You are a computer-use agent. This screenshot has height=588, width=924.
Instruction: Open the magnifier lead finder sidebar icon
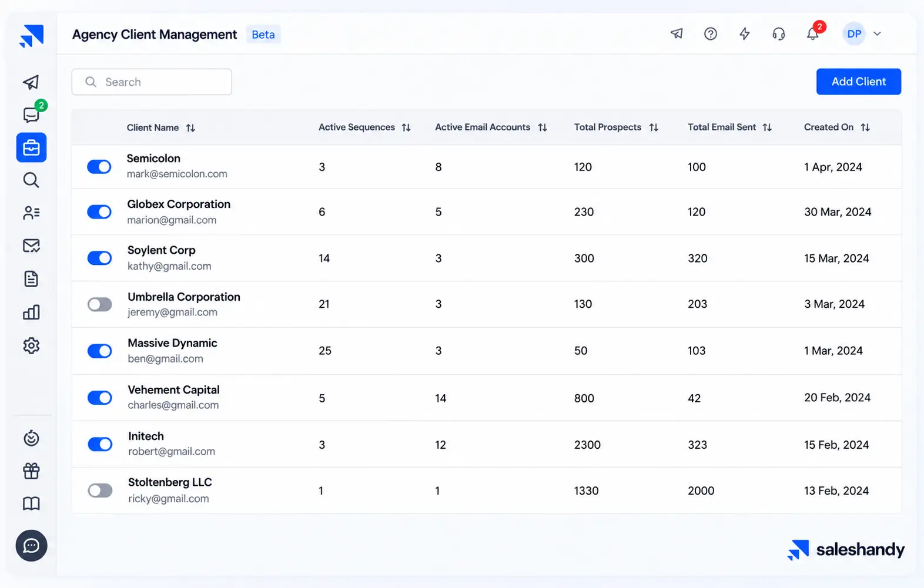[x=31, y=180]
